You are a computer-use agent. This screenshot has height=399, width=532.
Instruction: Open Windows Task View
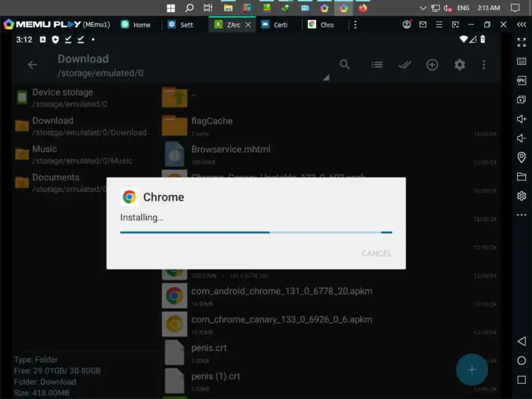(208, 8)
